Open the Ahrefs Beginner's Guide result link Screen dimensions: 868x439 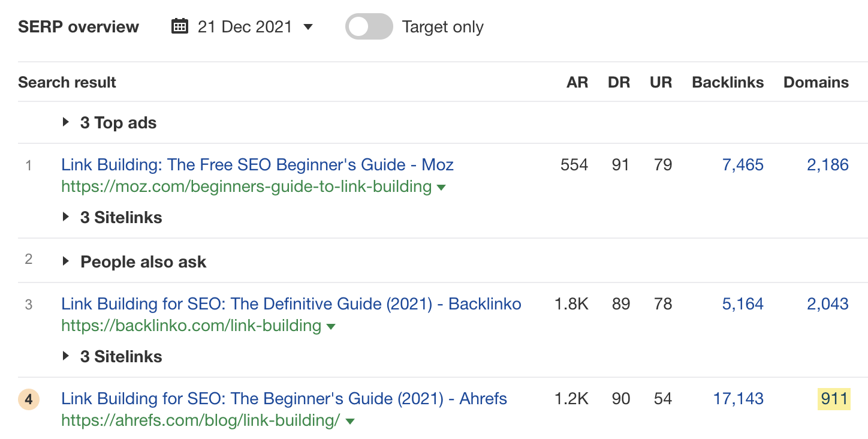(x=284, y=398)
